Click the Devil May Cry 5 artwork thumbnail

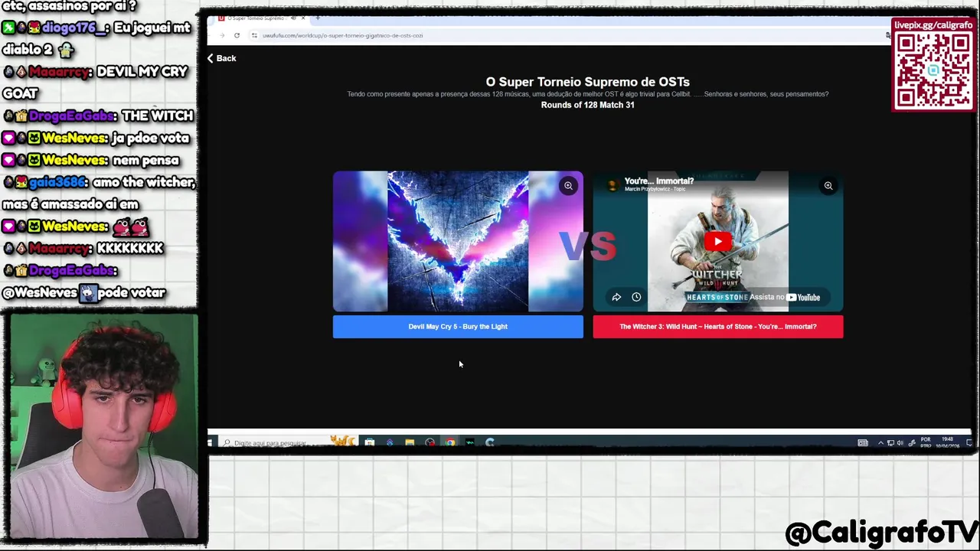[458, 241]
